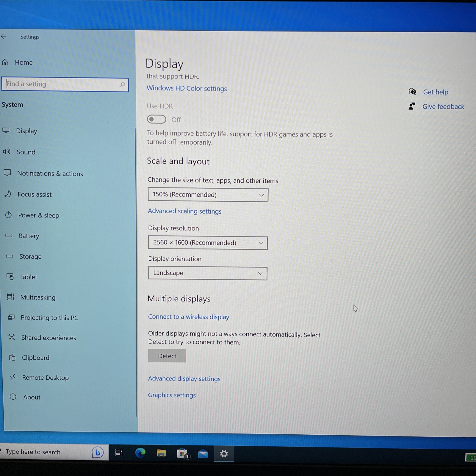The height and width of the screenshot is (476, 476).
Task: Open Battery settings page
Action: [29, 236]
